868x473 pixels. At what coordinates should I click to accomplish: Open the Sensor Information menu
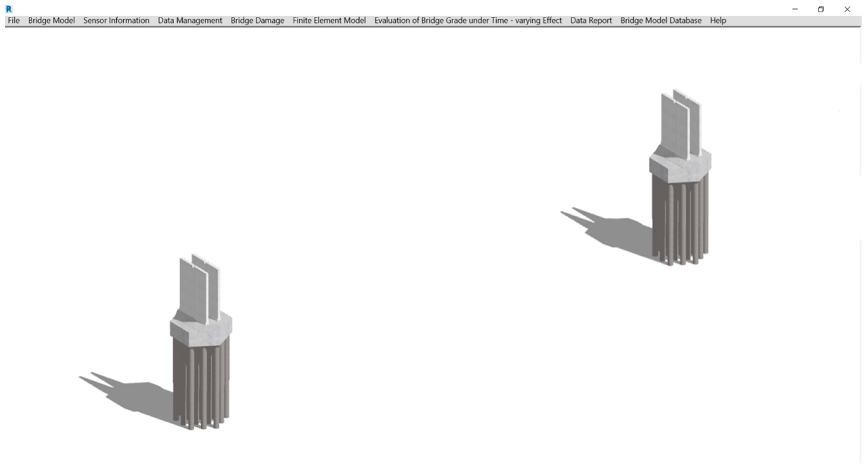coord(116,21)
